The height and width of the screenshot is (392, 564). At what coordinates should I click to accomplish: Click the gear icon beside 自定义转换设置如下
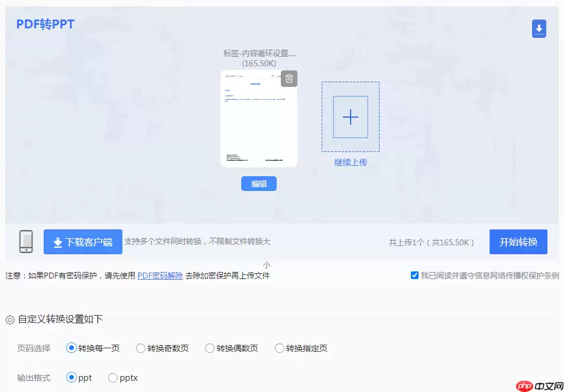10,319
